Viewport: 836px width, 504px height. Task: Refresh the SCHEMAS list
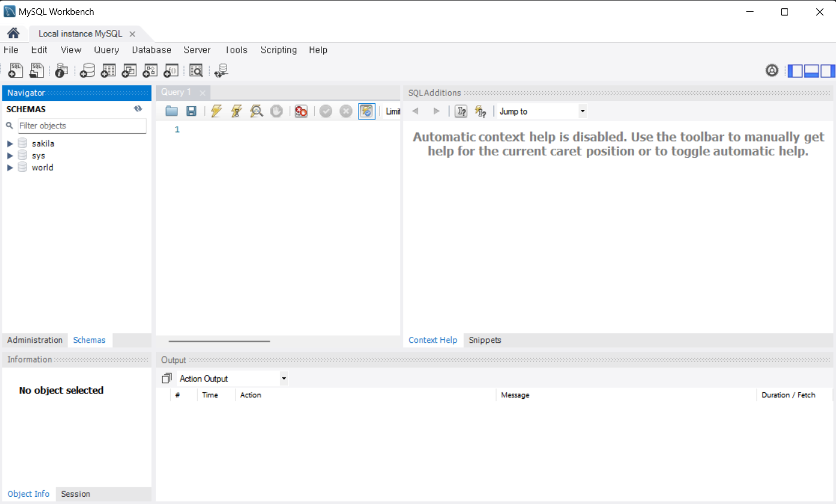pyautogui.click(x=138, y=109)
